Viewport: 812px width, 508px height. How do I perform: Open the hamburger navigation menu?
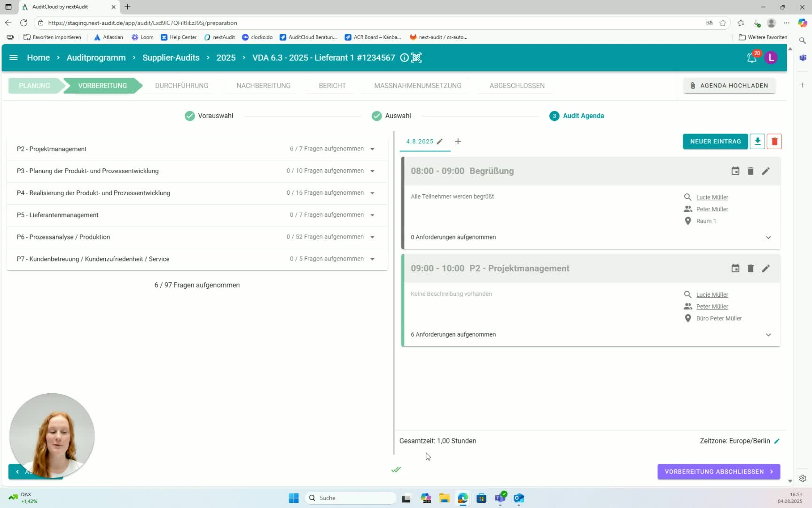[x=14, y=57]
